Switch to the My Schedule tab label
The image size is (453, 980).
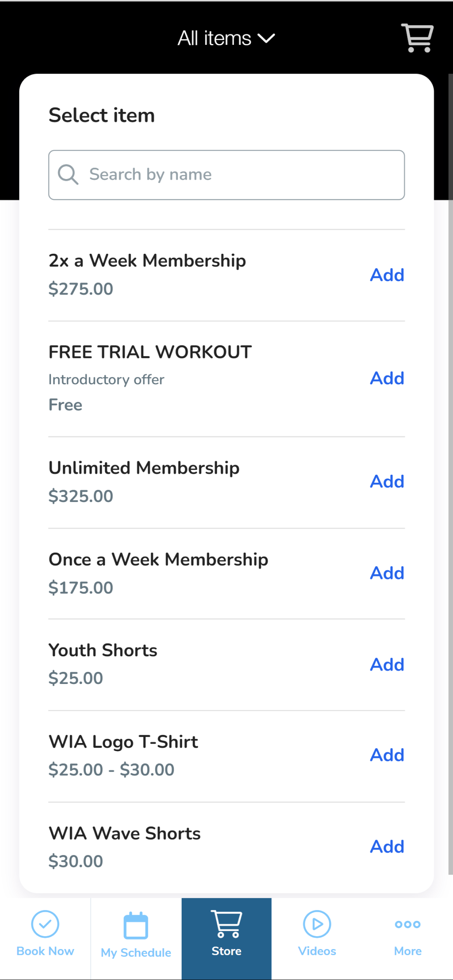(x=136, y=952)
